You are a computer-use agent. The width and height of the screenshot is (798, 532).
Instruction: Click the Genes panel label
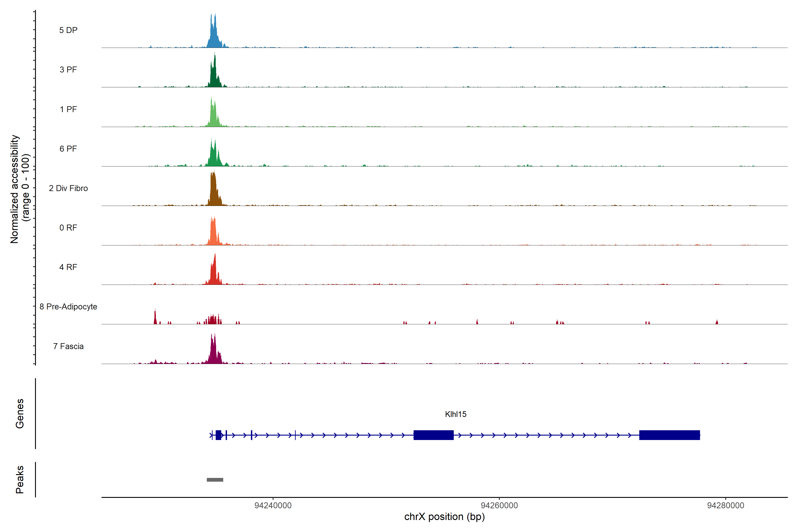(x=20, y=414)
